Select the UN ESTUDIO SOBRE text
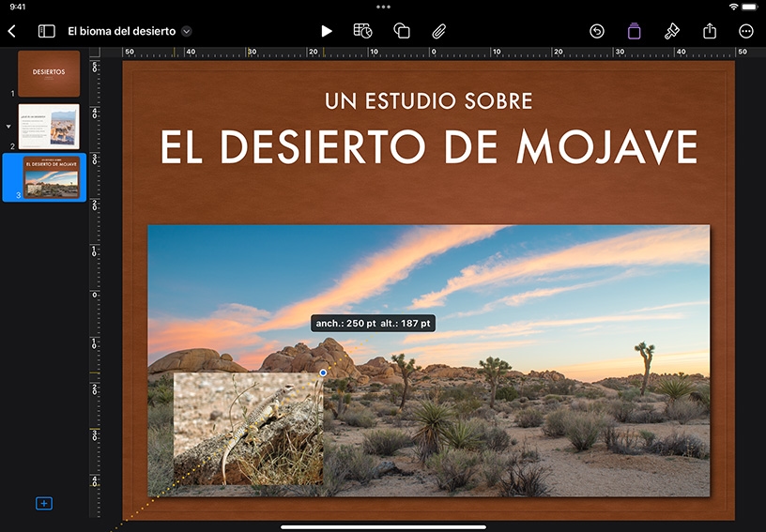 pos(428,101)
